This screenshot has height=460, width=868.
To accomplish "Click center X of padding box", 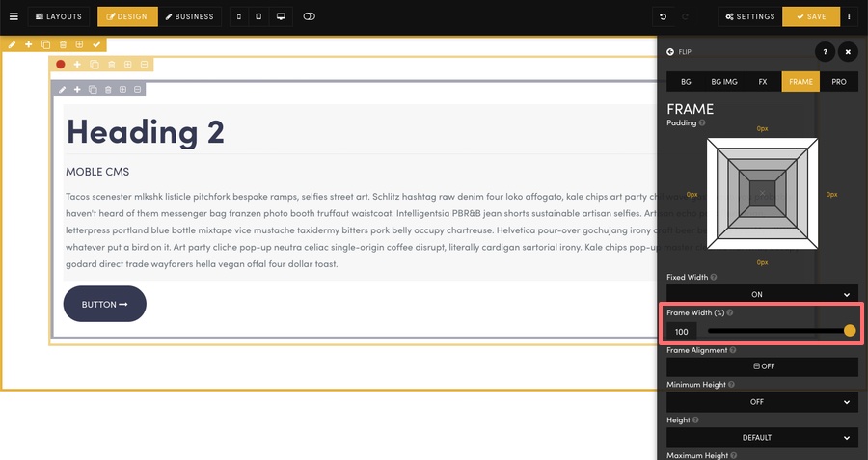I will [762, 193].
